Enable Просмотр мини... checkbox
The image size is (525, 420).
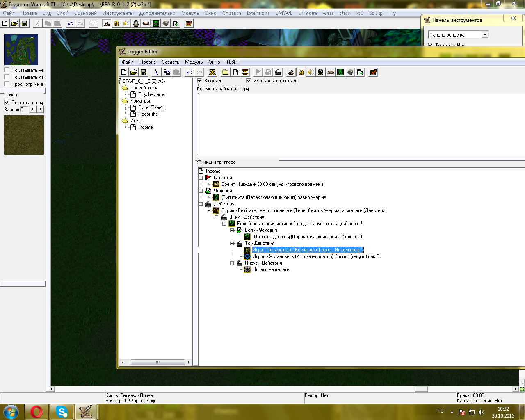7,84
